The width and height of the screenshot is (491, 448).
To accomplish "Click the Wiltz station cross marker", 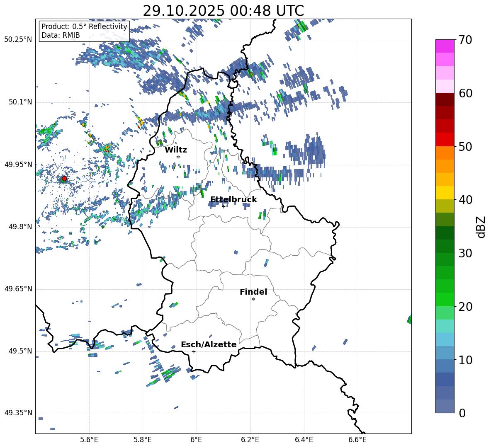I will pyautogui.click(x=178, y=157).
